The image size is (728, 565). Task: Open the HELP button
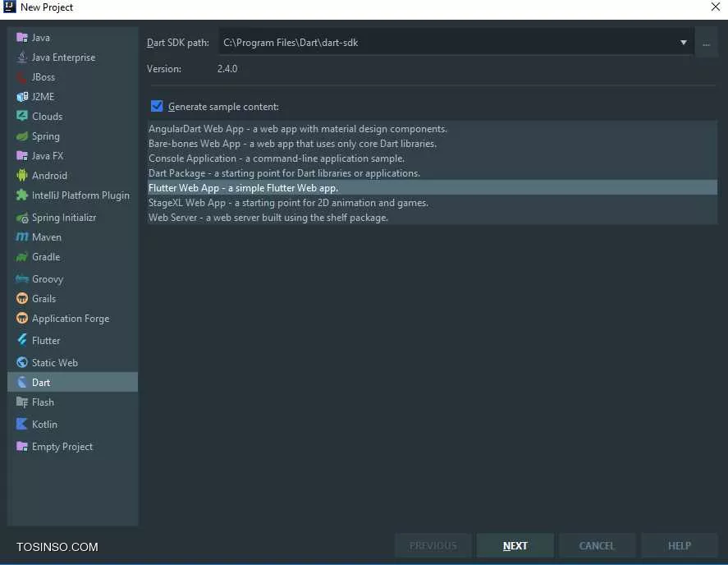click(x=680, y=545)
